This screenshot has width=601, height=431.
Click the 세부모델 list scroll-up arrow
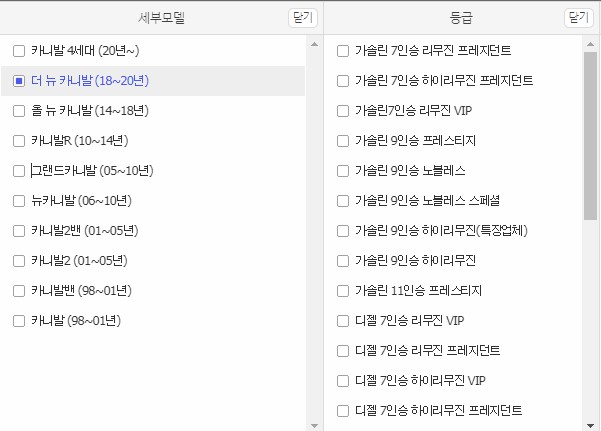coord(315,44)
